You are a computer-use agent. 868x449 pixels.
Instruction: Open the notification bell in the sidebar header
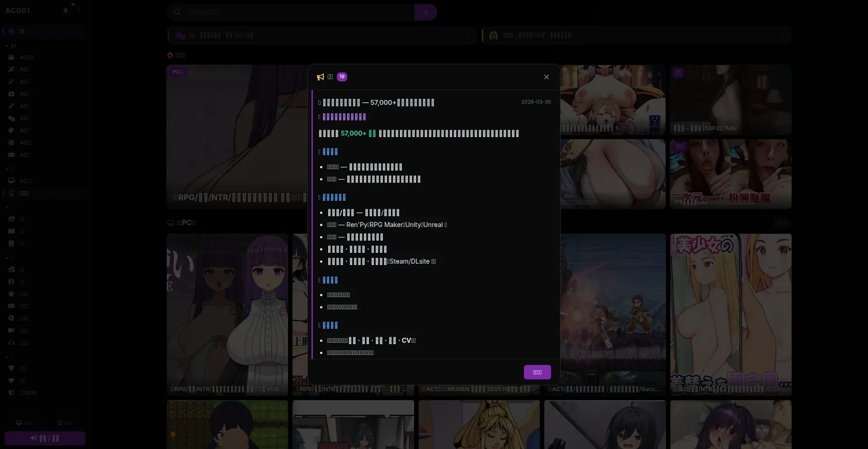point(66,10)
